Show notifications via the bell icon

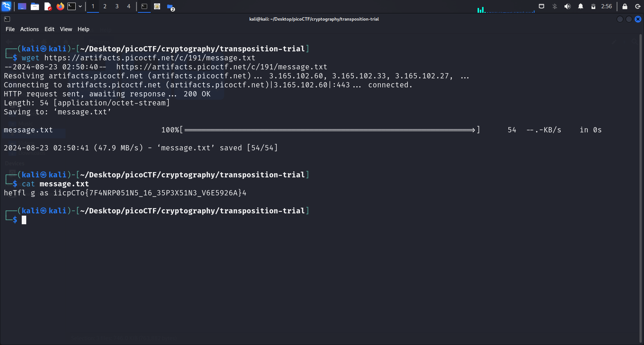click(581, 6)
